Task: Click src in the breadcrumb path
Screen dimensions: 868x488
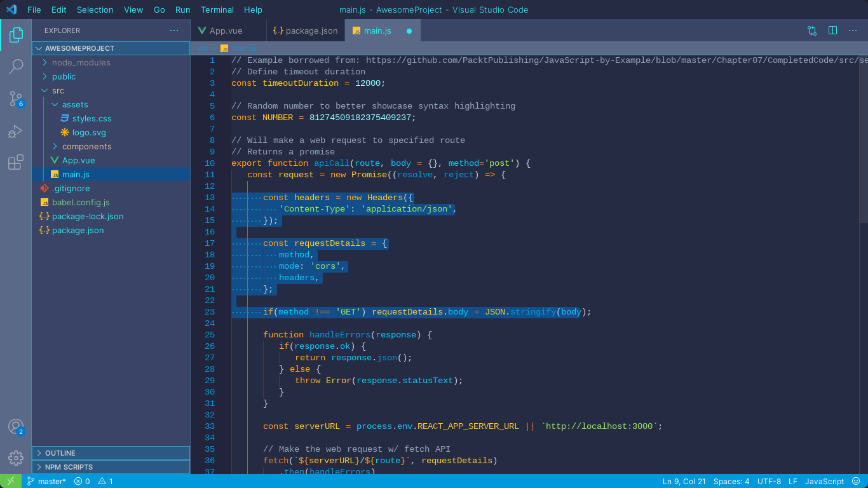Action: [203, 48]
